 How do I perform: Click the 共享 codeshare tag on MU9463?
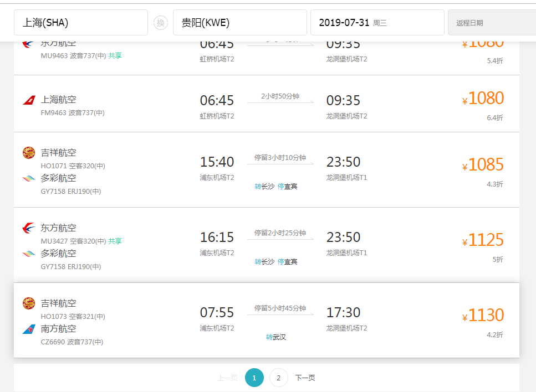coord(115,56)
